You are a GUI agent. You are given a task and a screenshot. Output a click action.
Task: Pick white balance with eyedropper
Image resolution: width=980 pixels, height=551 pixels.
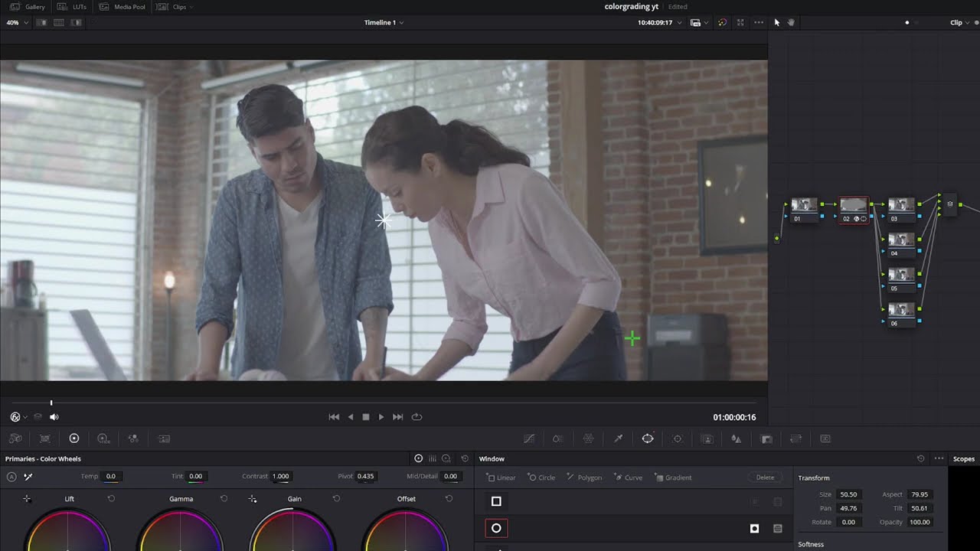28,476
